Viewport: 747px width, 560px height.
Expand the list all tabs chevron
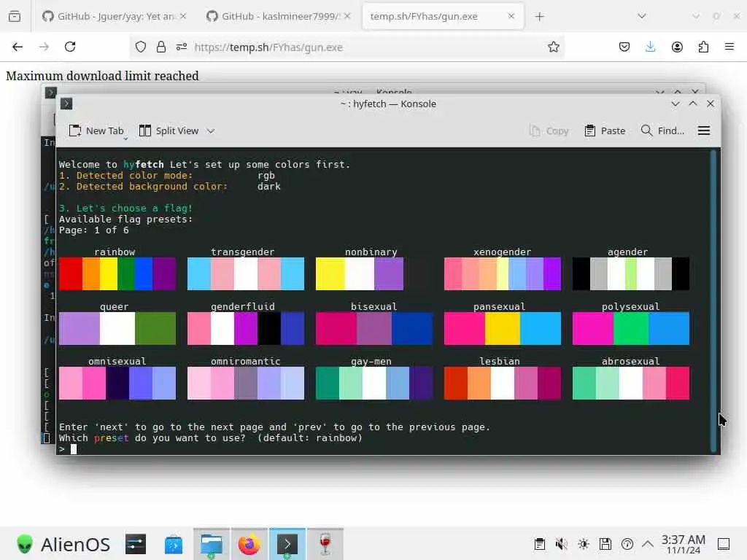(x=642, y=16)
